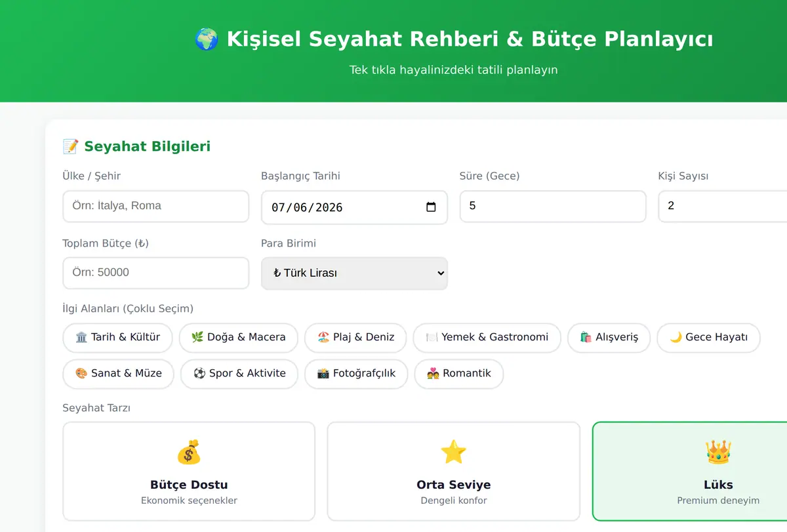Click the 'Ekonomik seçenekler' text
This screenshot has height=532, width=787.
click(189, 501)
